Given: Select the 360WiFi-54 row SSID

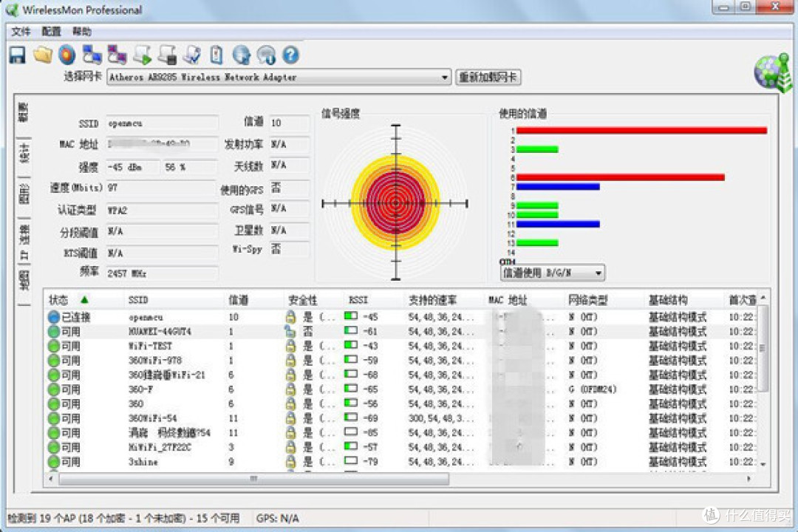Looking at the screenshot, I should click(152, 418).
